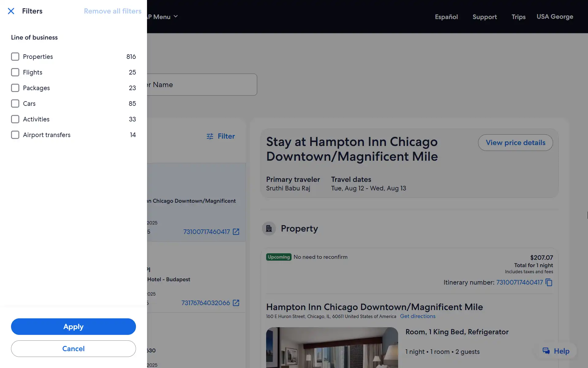This screenshot has width=588, height=368.
Task: Enable the Cars filter checkbox
Action: coord(15,104)
